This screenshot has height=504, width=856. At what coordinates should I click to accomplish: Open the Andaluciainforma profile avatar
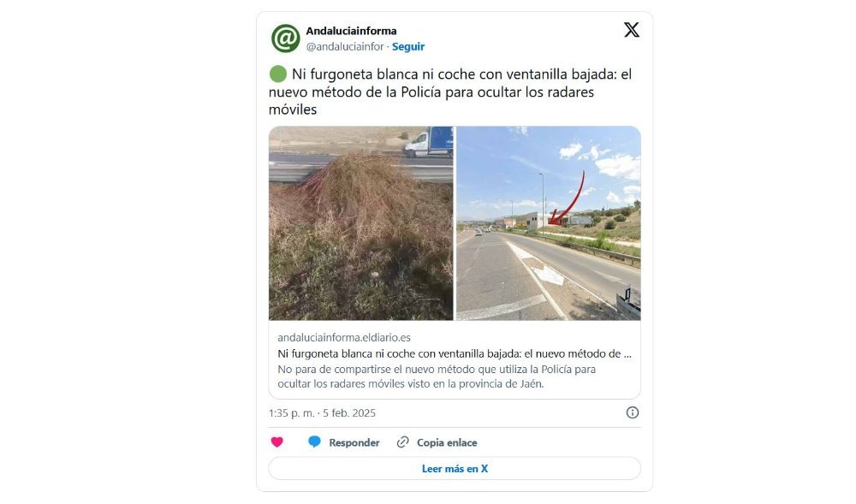point(286,39)
